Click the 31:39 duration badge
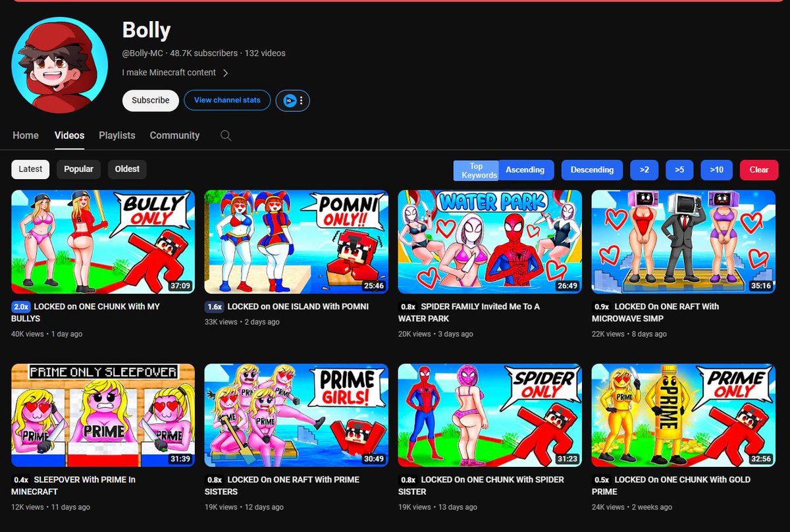This screenshot has height=532, width=790. 180,459
